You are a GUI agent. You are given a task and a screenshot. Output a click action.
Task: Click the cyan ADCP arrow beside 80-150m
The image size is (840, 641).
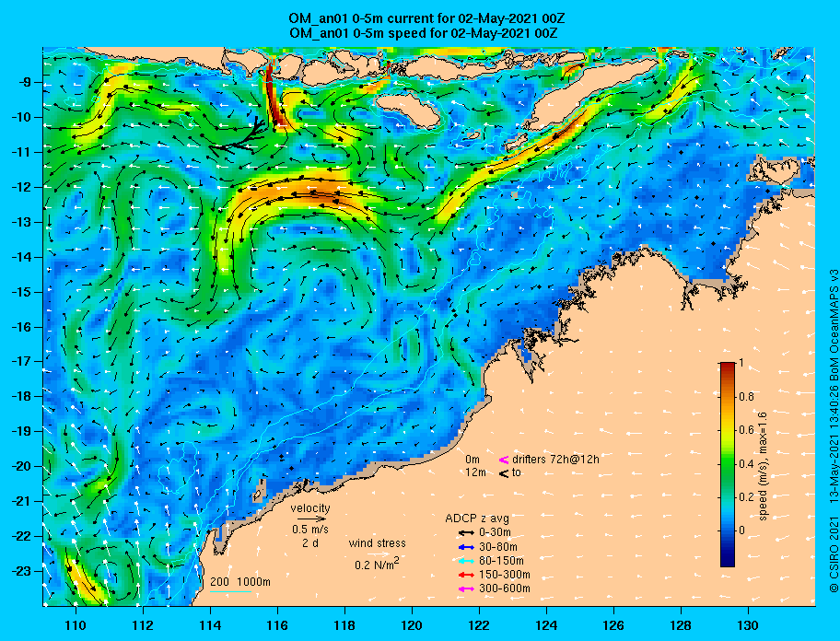(x=466, y=561)
